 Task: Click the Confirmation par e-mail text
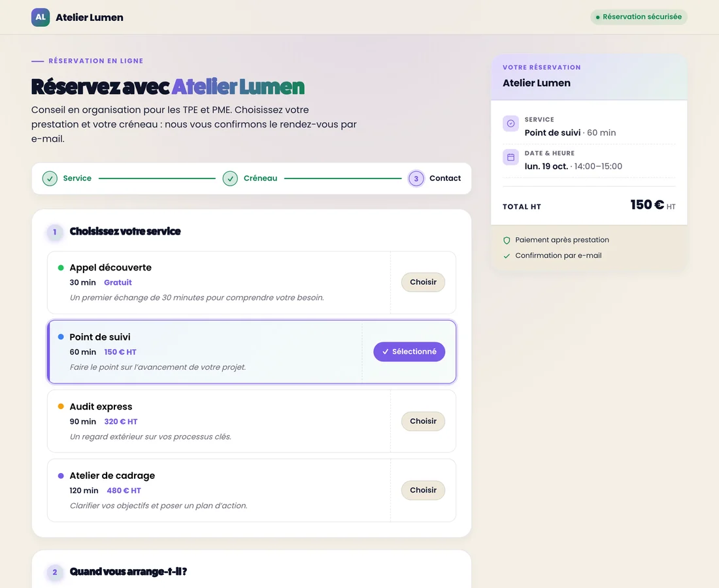click(558, 255)
